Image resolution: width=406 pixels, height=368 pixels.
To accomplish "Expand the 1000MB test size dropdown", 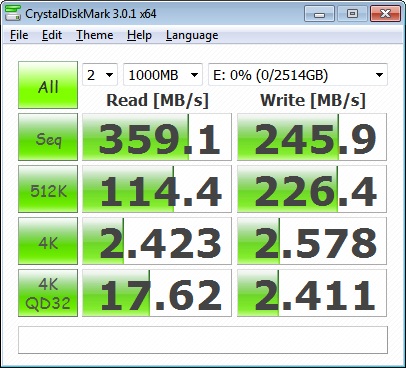I will tap(163, 75).
